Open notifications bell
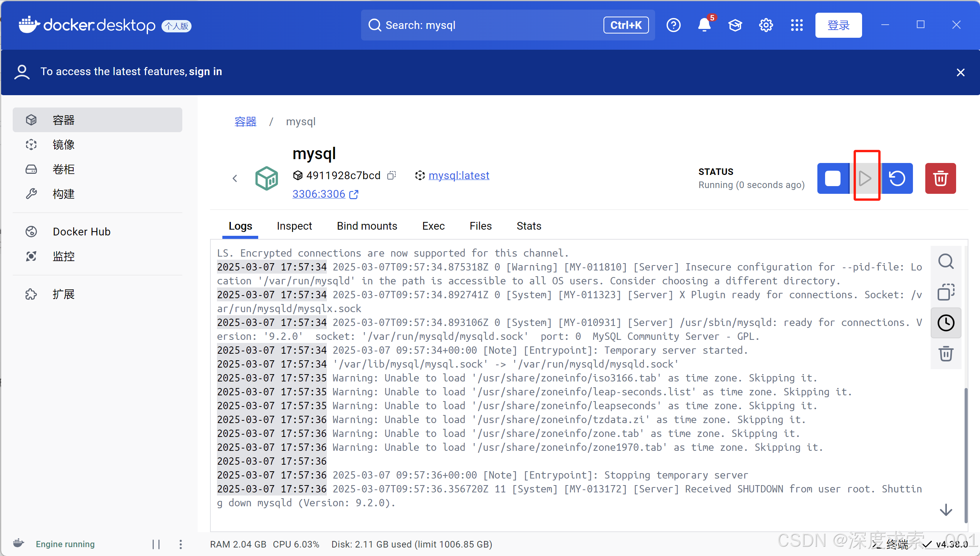This screenshot has height=556, width=980. click(704, 25)
